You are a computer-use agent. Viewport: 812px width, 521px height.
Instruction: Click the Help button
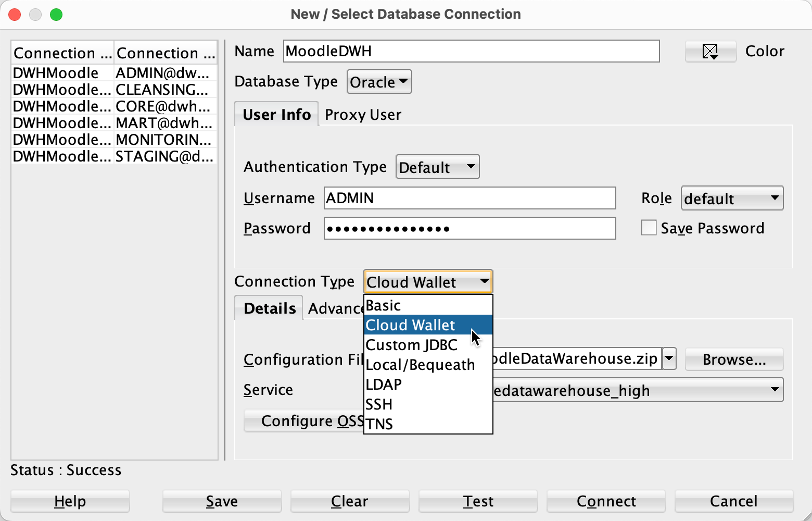pos(70,501)
